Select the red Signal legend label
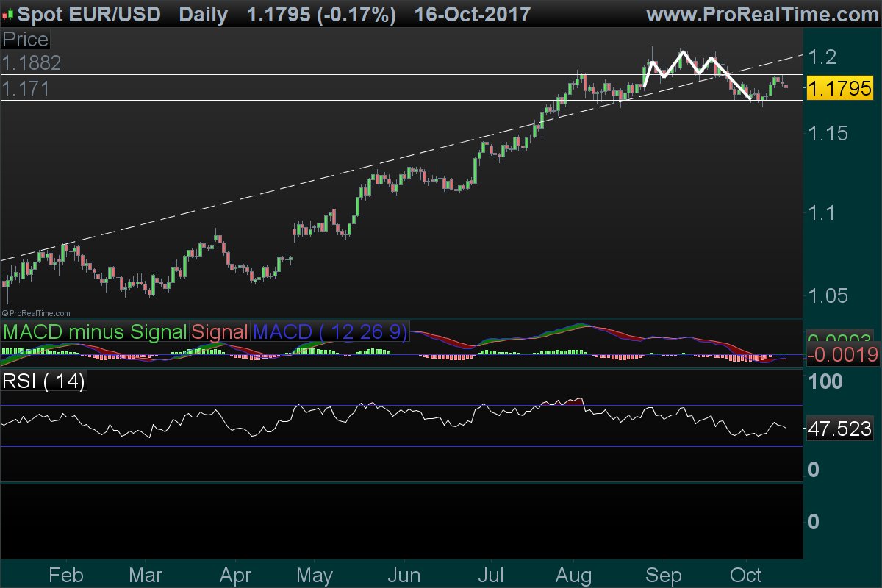Viewport: 882px width, 588px height. pyautogui.click(x=220, y=331)
